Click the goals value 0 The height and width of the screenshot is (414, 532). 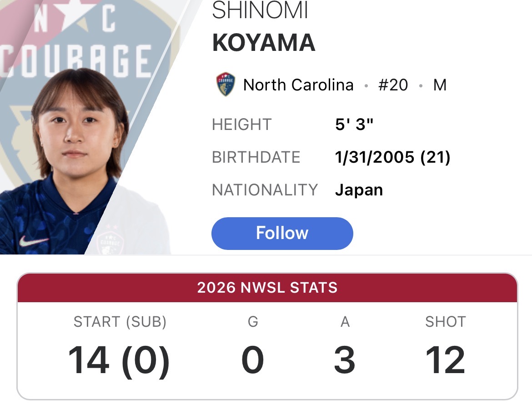pos(253,360)
